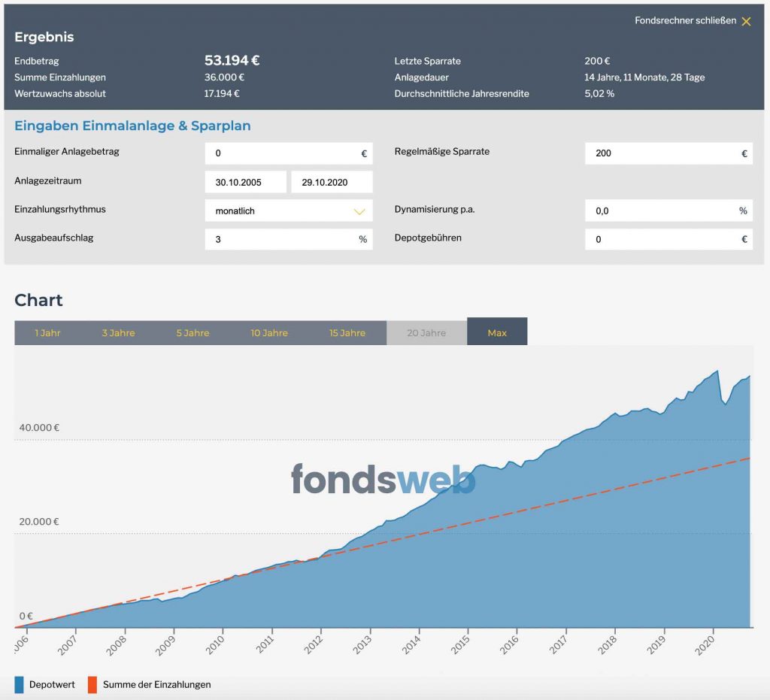The height and width of the screenshot is (700, 770).
Task: Click the 'Eingaben Einmalanlage & Sparplan' heading
Action: coord(132,126)
